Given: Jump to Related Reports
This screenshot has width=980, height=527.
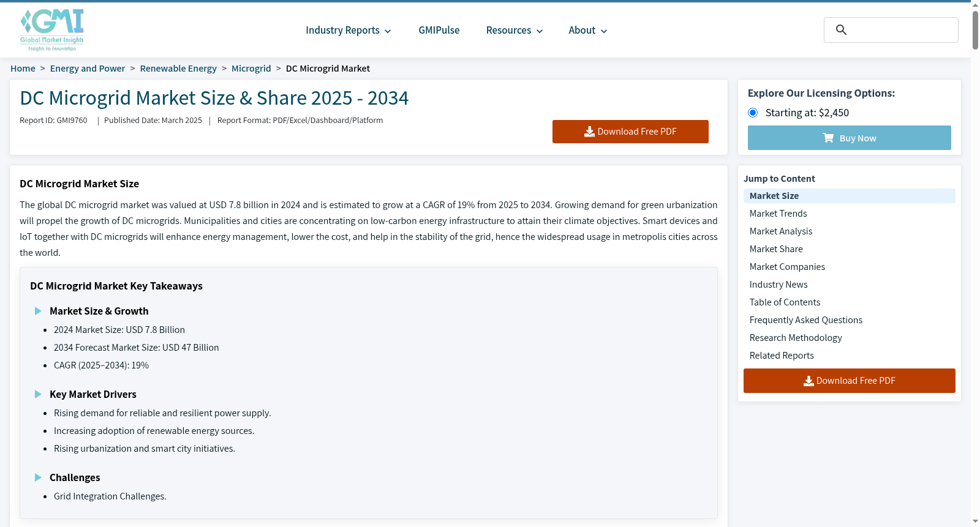Looking at the screenshot, I should (x=782, y=356).
